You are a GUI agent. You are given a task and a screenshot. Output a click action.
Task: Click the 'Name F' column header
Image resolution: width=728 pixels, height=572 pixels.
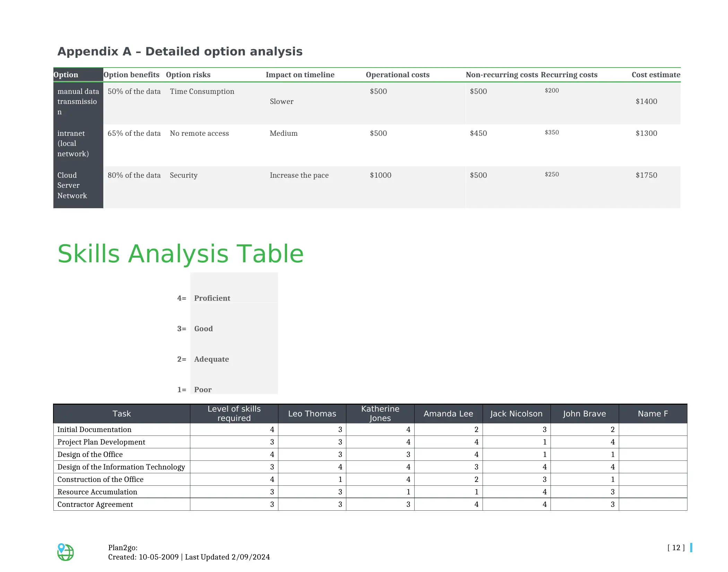[x=653, y=414]
